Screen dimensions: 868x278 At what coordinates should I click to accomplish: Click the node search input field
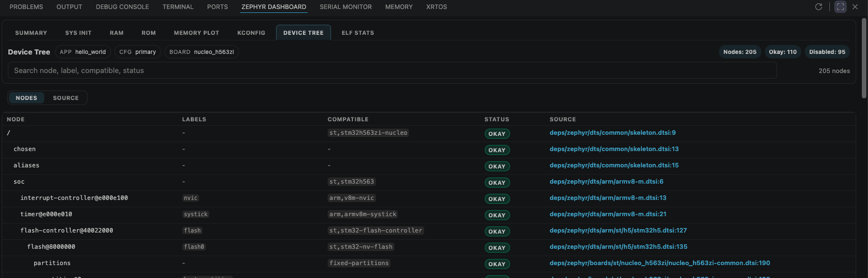392,70
